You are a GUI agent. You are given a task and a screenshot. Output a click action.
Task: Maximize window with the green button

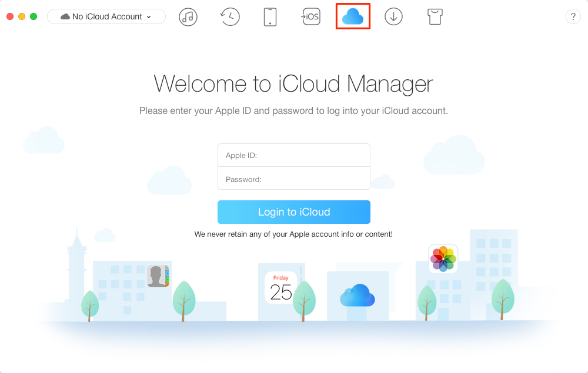point(34,16)
